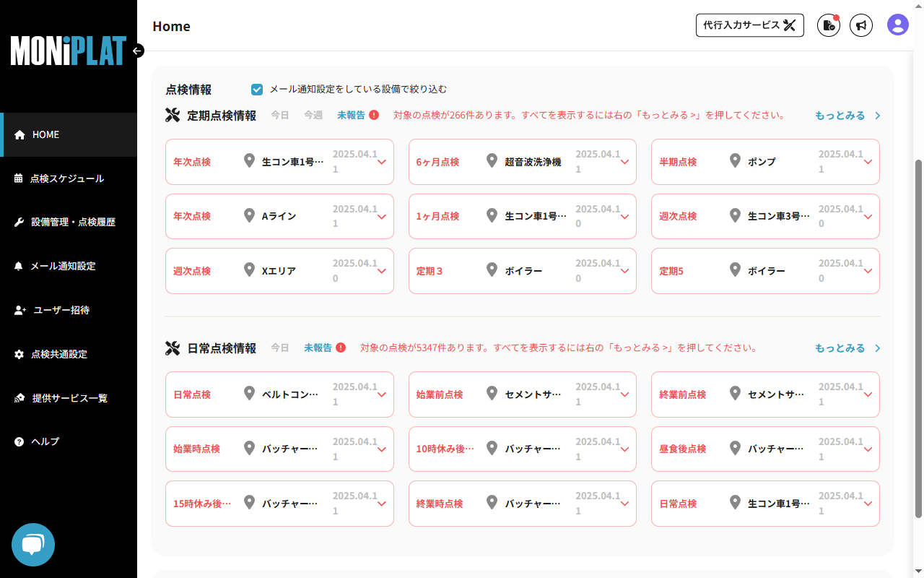Switch to the 今週 filter tab

(x=313, y=115)
